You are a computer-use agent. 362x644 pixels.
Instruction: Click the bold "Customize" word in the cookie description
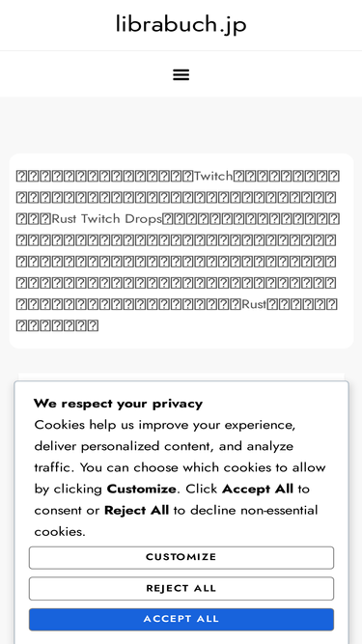pyautogui.click(x=141, y=489)
